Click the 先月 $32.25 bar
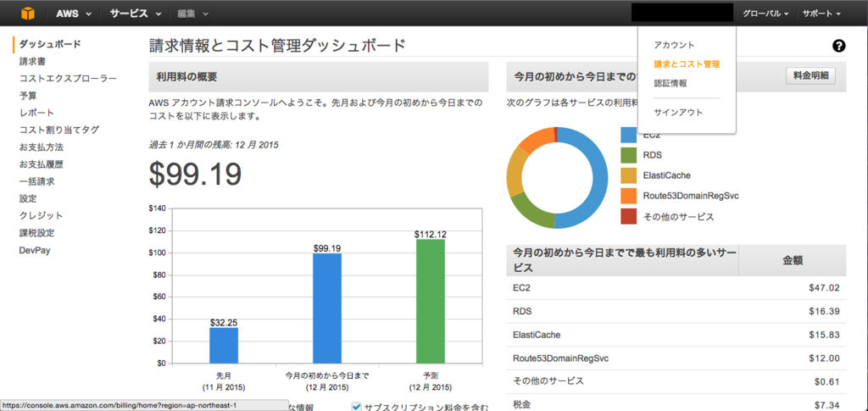This screenshot has width=868, height=411. click(224, 346)
